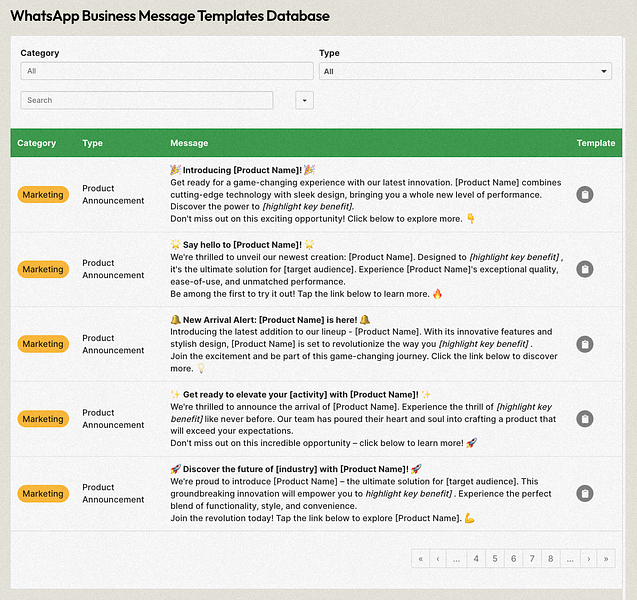Sort by the Type column header
Image resolution: width=637 pixels, height=600 pixels.
coord(92,143)
